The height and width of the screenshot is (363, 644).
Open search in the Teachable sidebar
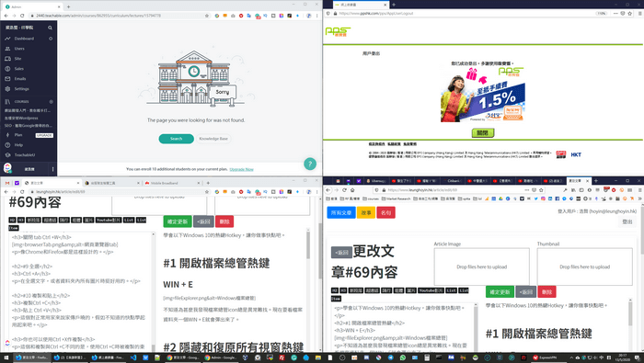[x=50, y=28]
